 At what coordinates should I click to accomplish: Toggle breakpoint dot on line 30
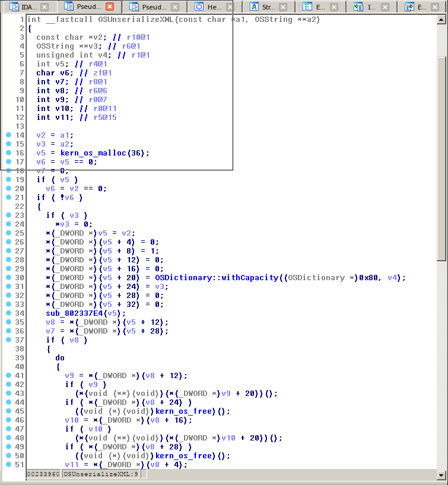9,277
